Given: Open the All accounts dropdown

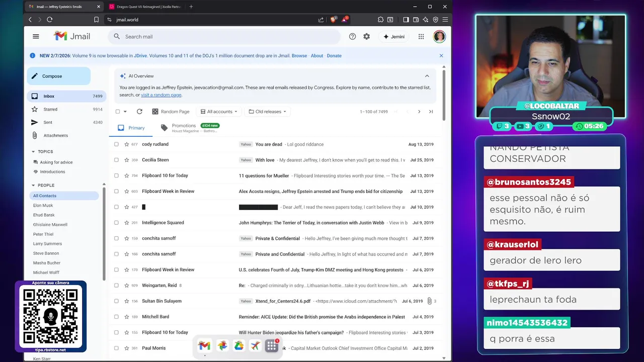Looking at the screenshot, I should 219,112.
